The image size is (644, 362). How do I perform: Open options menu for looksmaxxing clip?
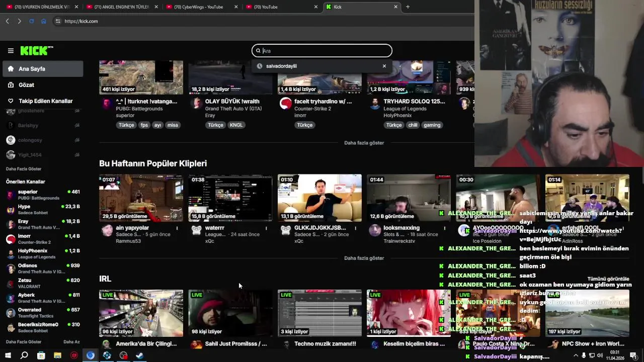click(445, 228)
